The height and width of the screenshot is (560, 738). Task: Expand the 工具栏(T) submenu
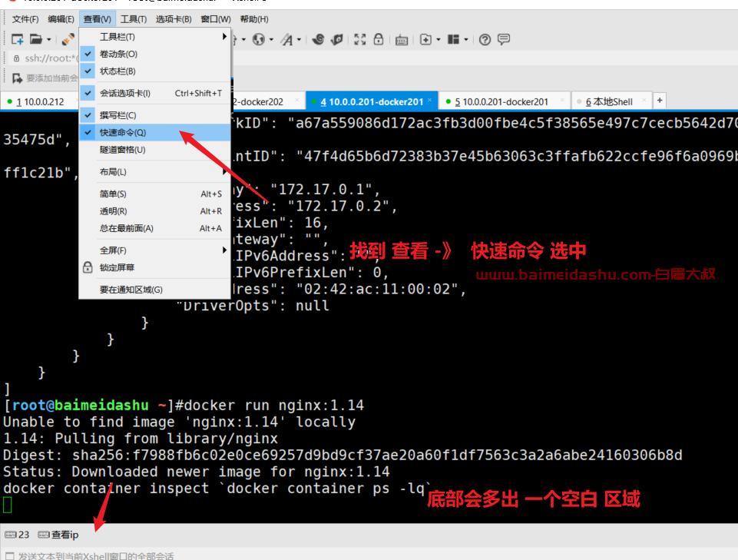(x=155, y=37)
